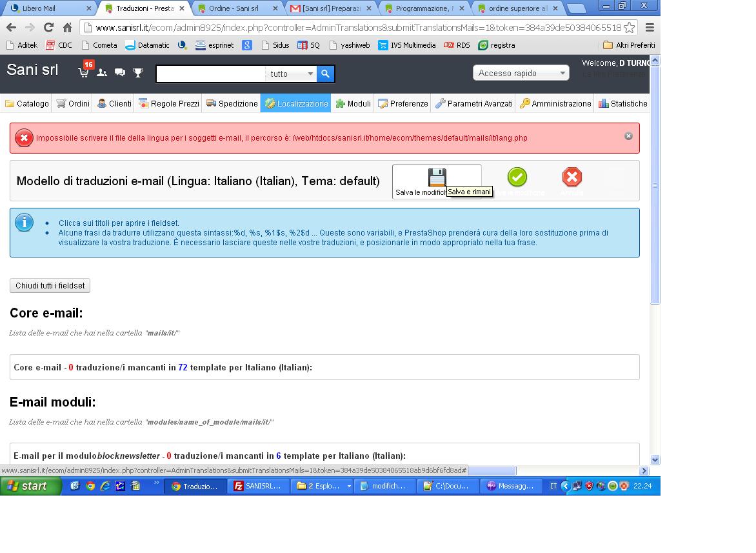Open the orders cart icon with badge 16

click(x=85, y=71)
